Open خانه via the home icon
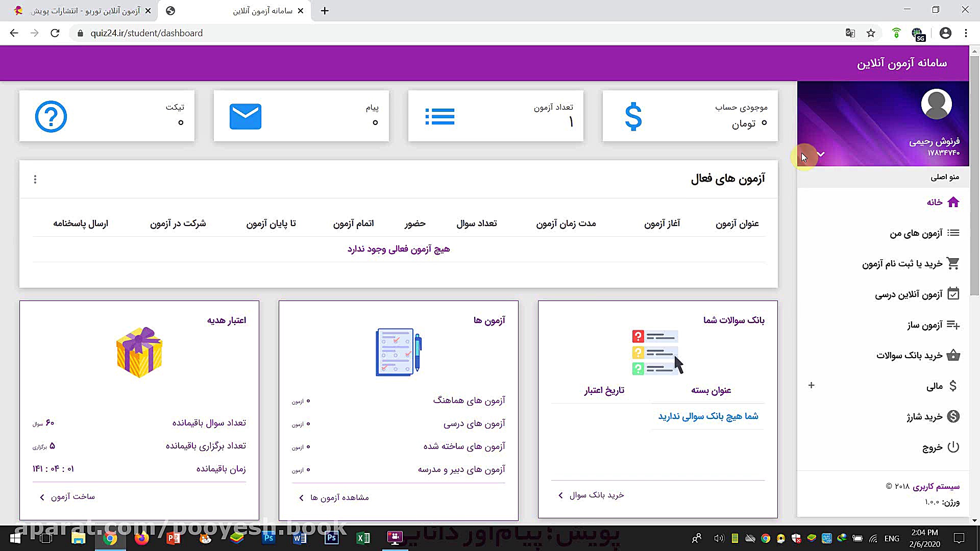This screenshot has width=980, height=551. coord(952,202)
